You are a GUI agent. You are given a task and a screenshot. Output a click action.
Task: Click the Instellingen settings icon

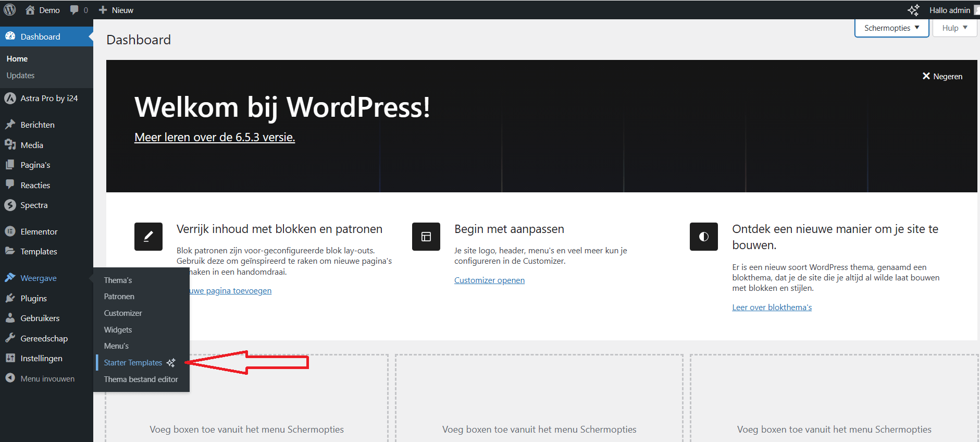10,358
